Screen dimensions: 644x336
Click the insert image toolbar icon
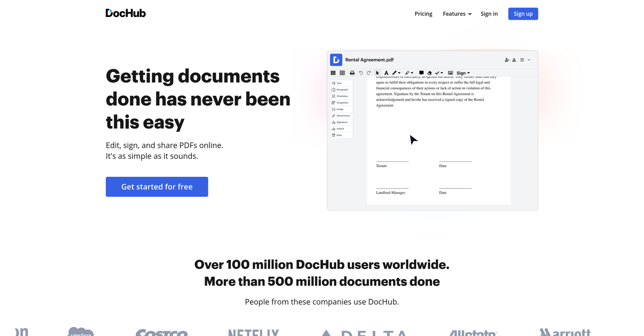pyautogui.click(x=450, y=73)
